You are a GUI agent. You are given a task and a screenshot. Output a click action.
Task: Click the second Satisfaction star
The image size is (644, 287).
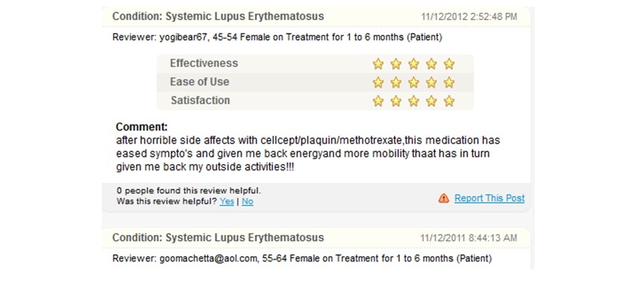tap(396, 100)
